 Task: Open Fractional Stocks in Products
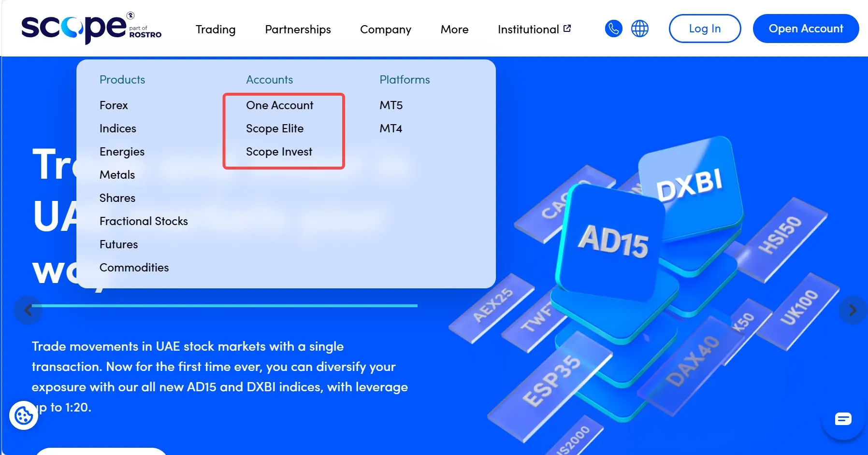coord(144,221)
